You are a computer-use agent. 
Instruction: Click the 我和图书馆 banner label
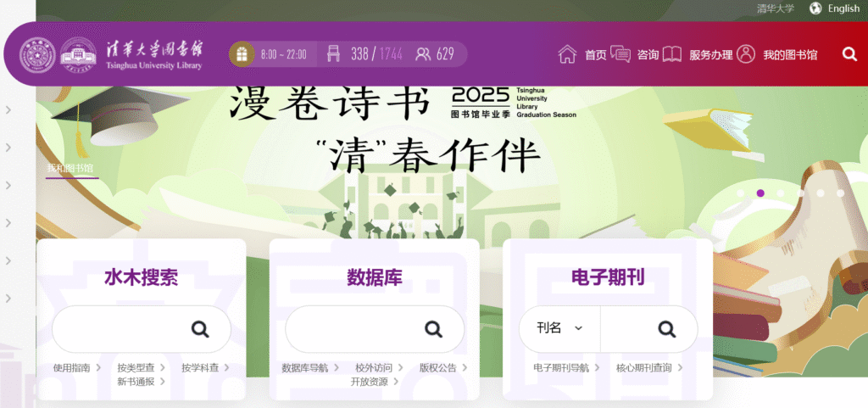[x=70, y=168]
